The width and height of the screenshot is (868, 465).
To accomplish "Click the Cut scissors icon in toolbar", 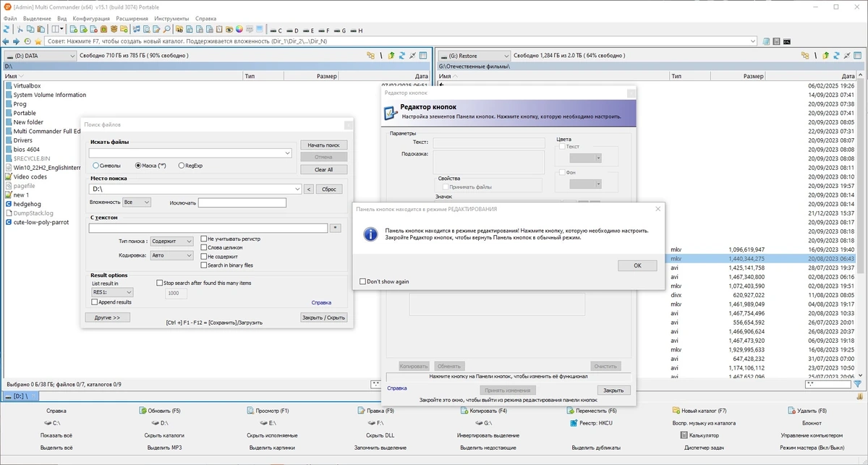I will pos(20,30).
